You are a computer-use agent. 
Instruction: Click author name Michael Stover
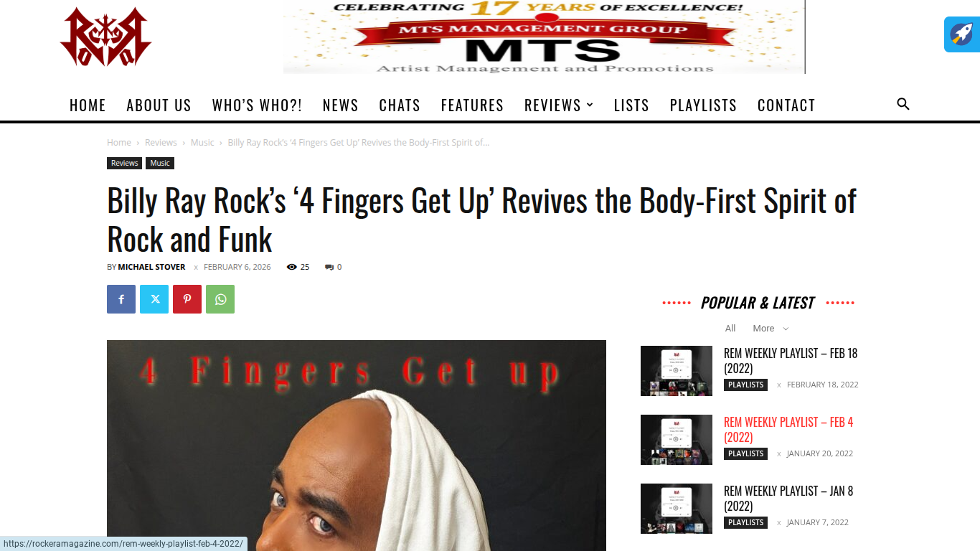tap(151, 267)
